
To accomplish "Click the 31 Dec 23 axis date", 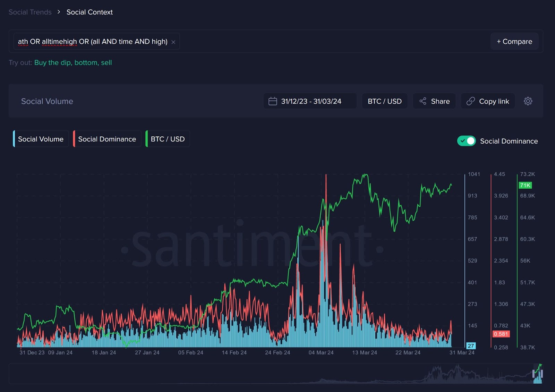I will [32, 352].
